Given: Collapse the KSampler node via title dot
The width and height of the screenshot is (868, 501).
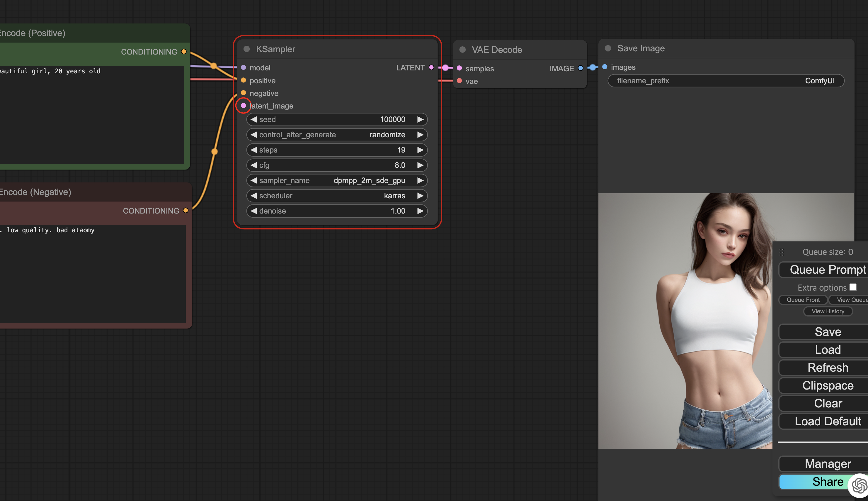Looking at the screenshot, I should (246, 49).
